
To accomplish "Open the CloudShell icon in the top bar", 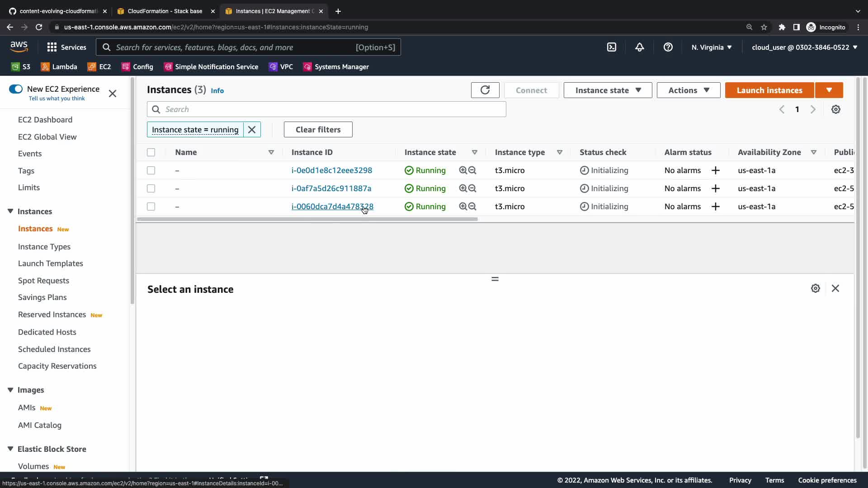I will click(611, 47).
